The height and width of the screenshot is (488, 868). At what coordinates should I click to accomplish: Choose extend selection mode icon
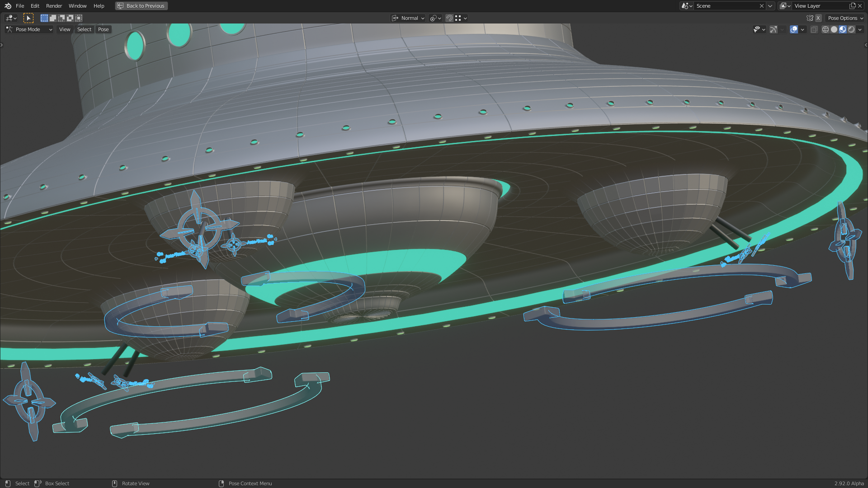pos(53,18)
